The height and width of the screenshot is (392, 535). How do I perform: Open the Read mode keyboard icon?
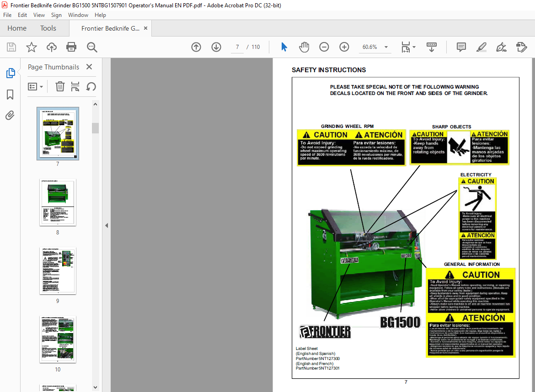432,47
